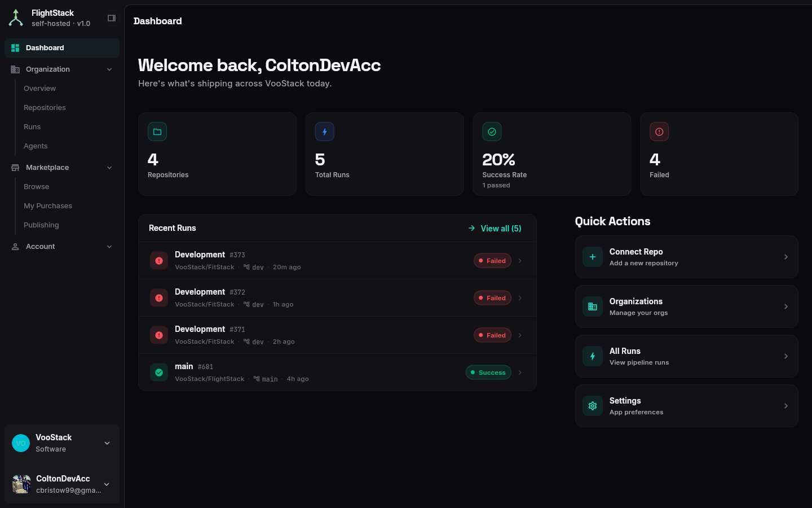Open Browse under Marketplace
The image size is (812, 508).
pos(36,187)
